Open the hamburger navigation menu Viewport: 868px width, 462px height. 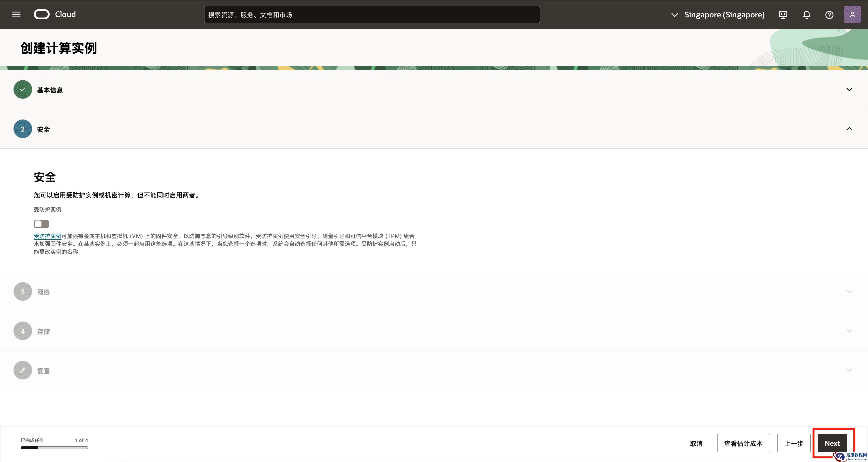(x=16, y=14)
